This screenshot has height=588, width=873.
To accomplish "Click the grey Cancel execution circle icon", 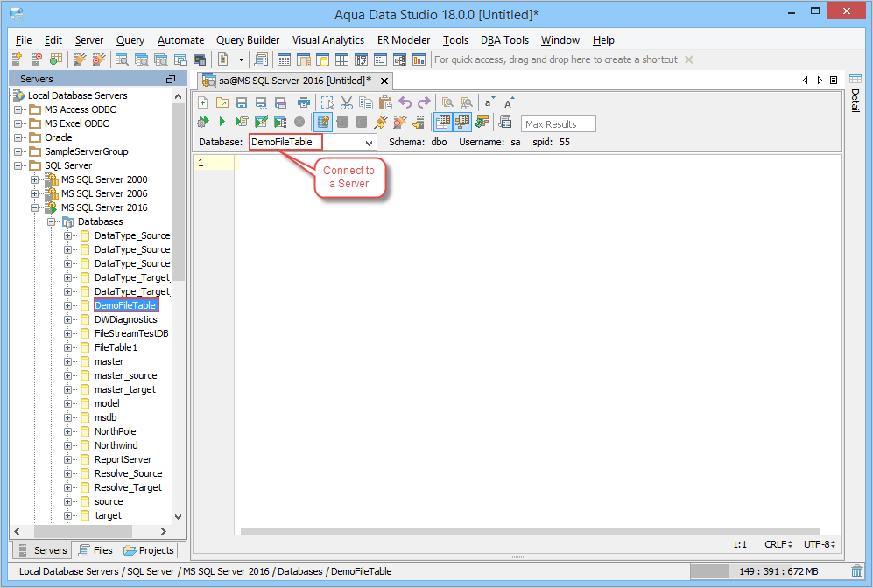I will (x=299, y=122).
